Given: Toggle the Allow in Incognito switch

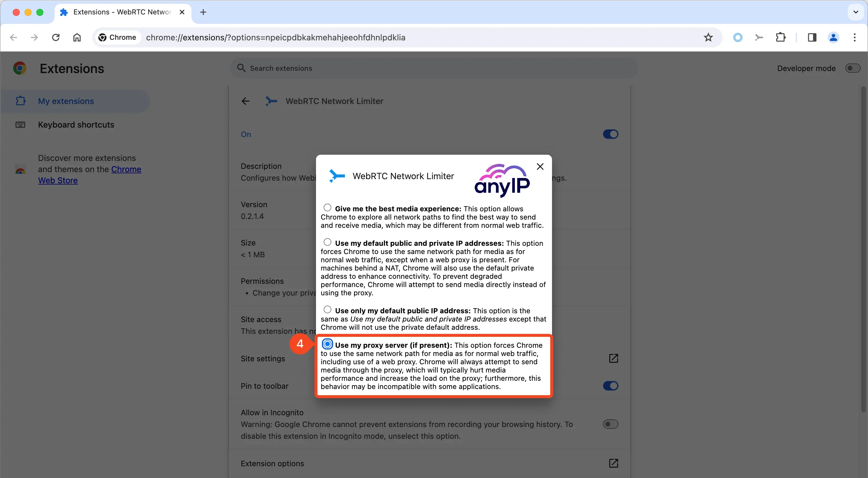Looking at the screenshot, I should (x=610, y=424).
